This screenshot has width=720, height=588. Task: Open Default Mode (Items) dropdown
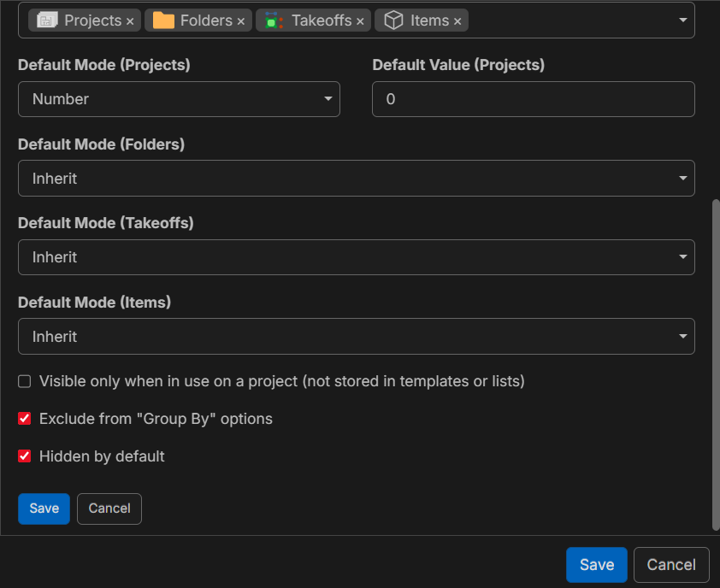(x=357, y=337)
